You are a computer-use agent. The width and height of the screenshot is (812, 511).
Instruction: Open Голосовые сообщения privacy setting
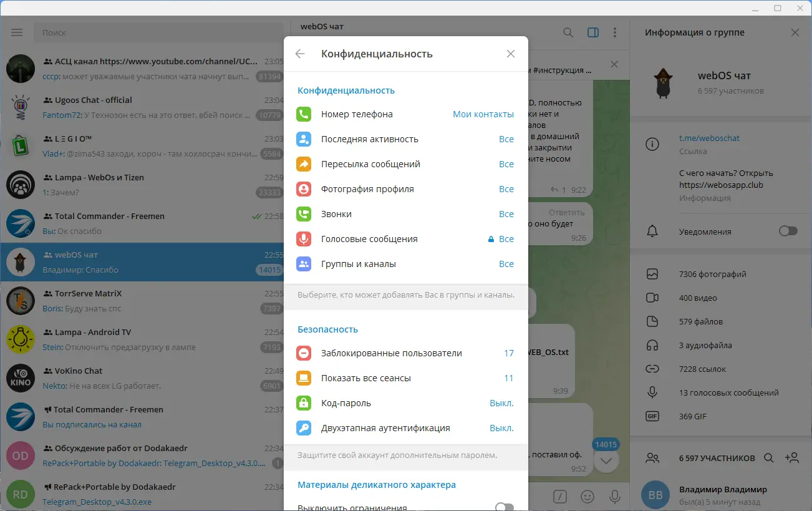tap(405, 239)
